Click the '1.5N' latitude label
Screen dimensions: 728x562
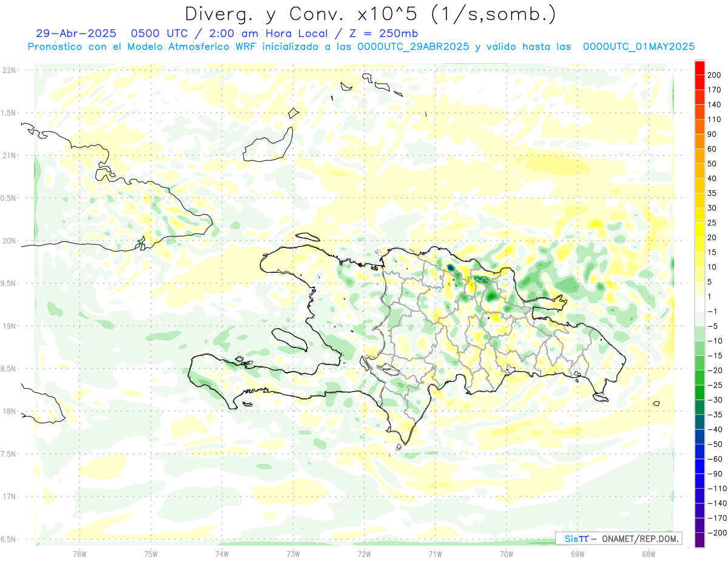tap(8, 113)
